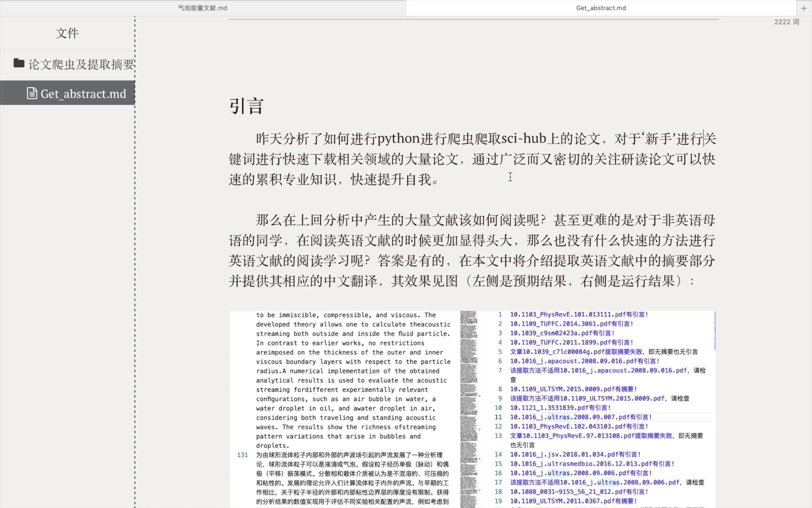The width and height of the screenshot is (812, 508).
Task: Click line 10.1103_PhysRevE.101.013111.pdf有引言 in image
Action: 579,314
